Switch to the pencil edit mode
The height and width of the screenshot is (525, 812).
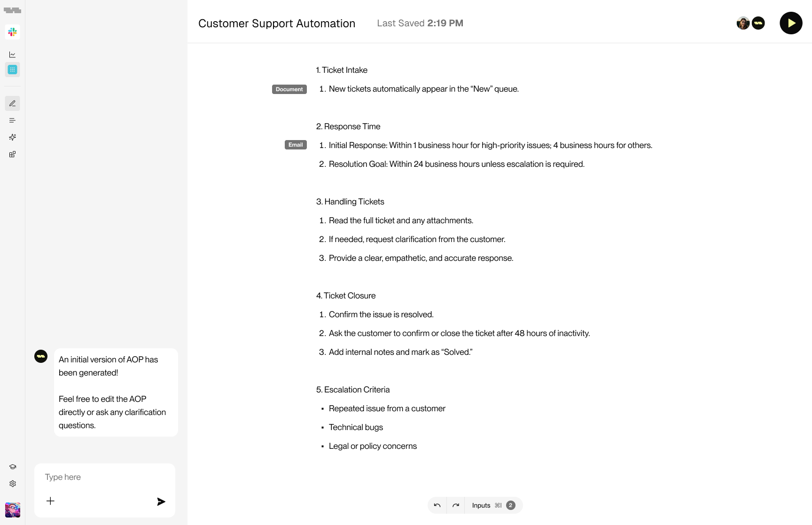[13, 103]
